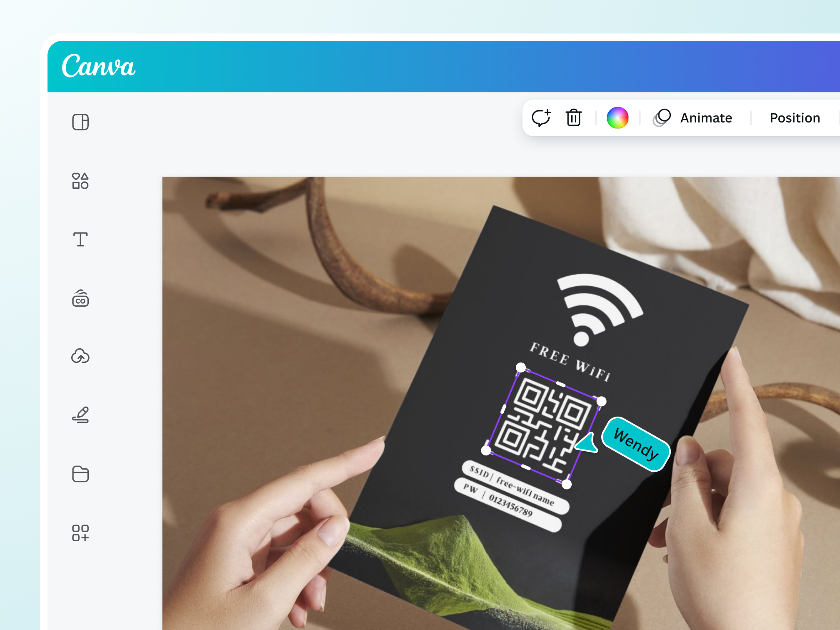Open the Projects folder icon
This screenshot has height=630, width=840.
[x=80, y=474]
